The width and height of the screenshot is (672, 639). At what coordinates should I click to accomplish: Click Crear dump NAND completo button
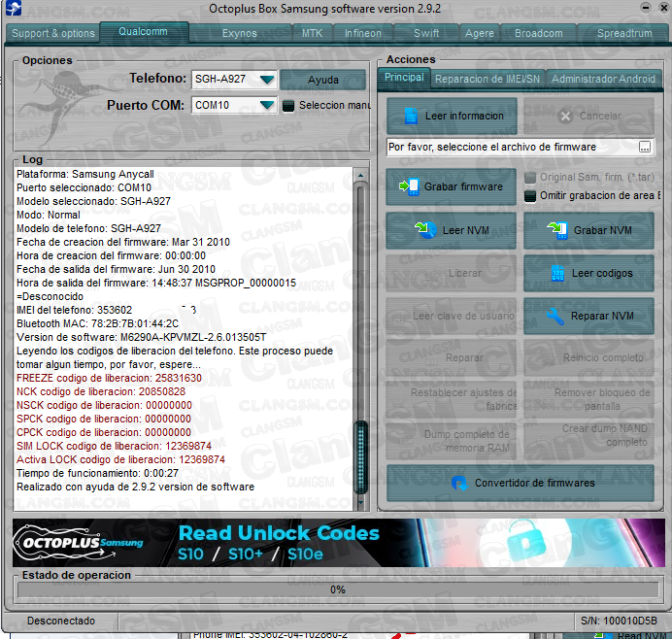588,441
